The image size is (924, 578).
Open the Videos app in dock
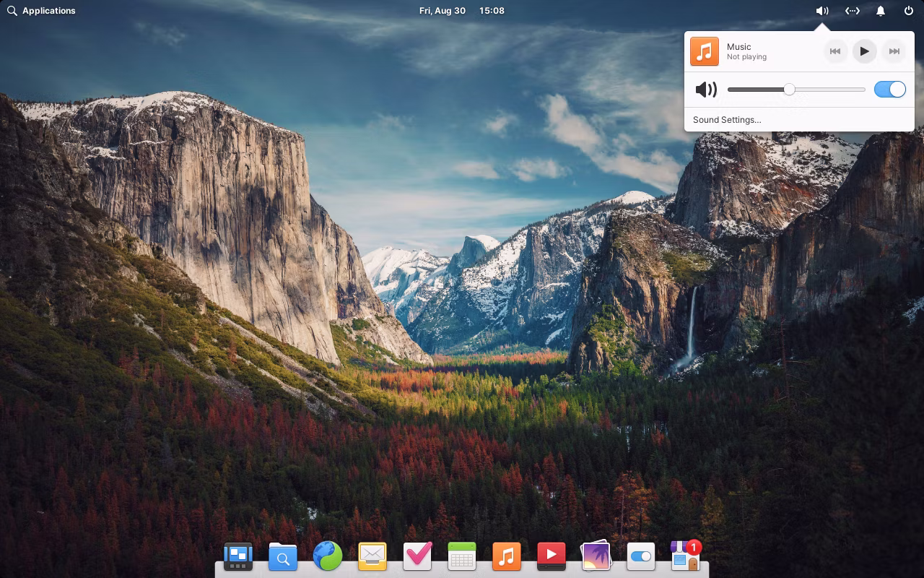[x=552, y=556]
